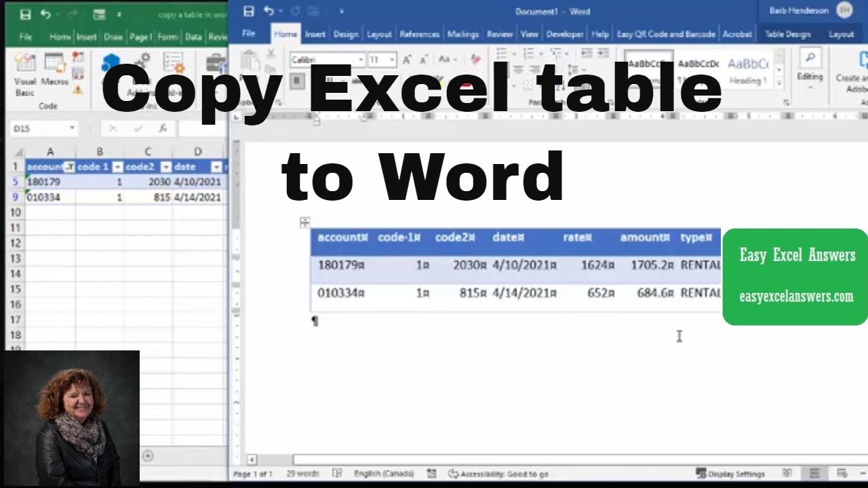Open the code2 column filter dropdown

[165, 167]
